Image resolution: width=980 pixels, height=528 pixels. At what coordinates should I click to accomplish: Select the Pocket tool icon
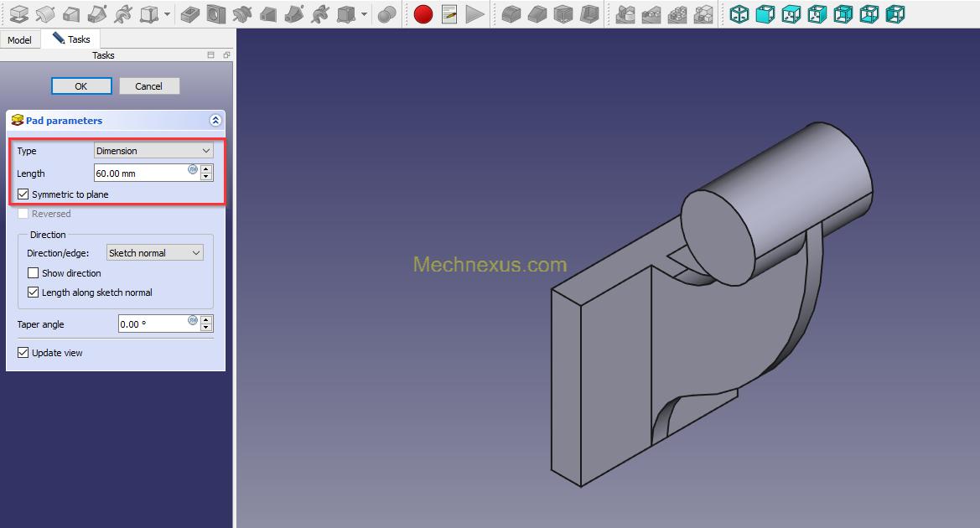point(190,13)
